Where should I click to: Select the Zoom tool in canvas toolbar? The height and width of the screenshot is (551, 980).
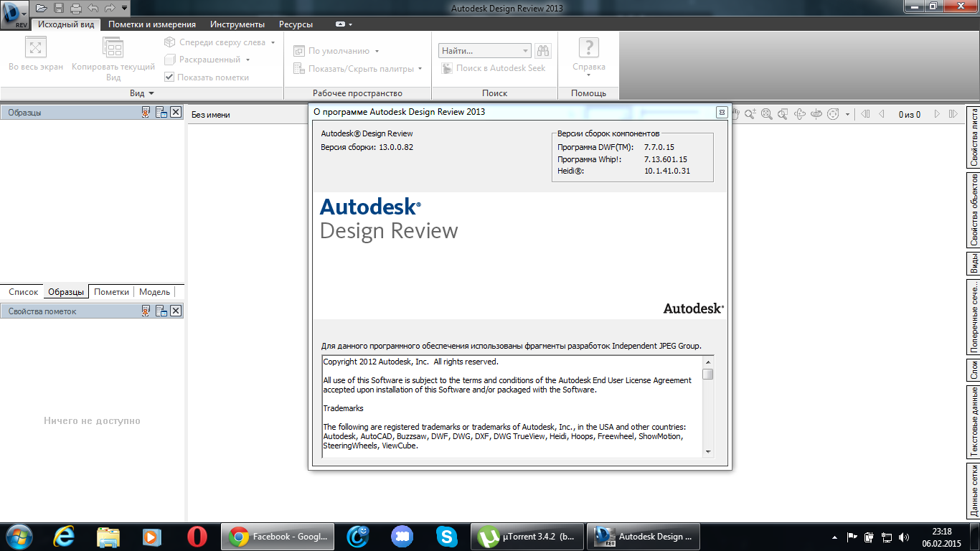coord(750,113)
